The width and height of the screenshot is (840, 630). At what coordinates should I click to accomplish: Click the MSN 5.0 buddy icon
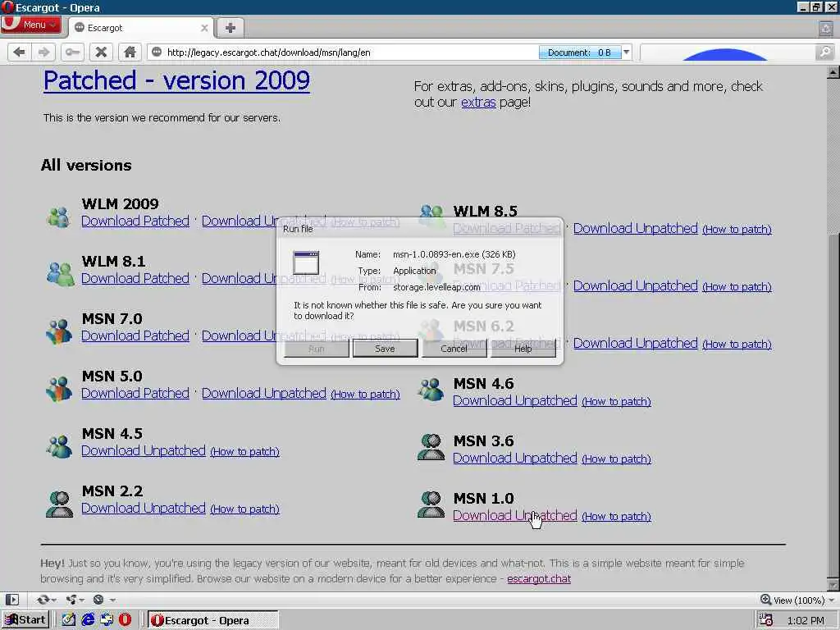tap(59, 388)
